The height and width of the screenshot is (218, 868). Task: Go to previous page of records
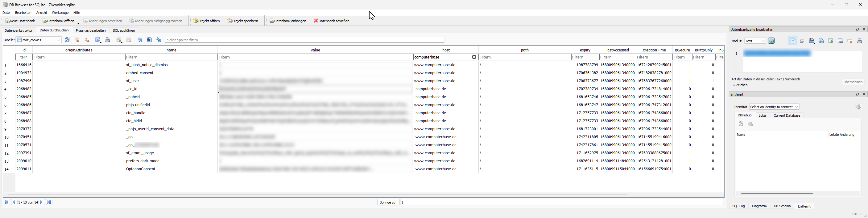(x=14, y=202)
